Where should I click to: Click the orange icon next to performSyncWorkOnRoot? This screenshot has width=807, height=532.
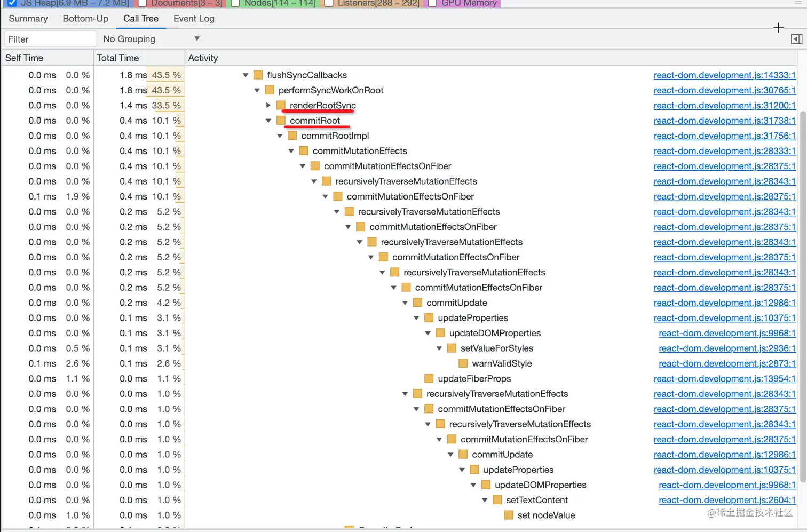pos(270,90)
